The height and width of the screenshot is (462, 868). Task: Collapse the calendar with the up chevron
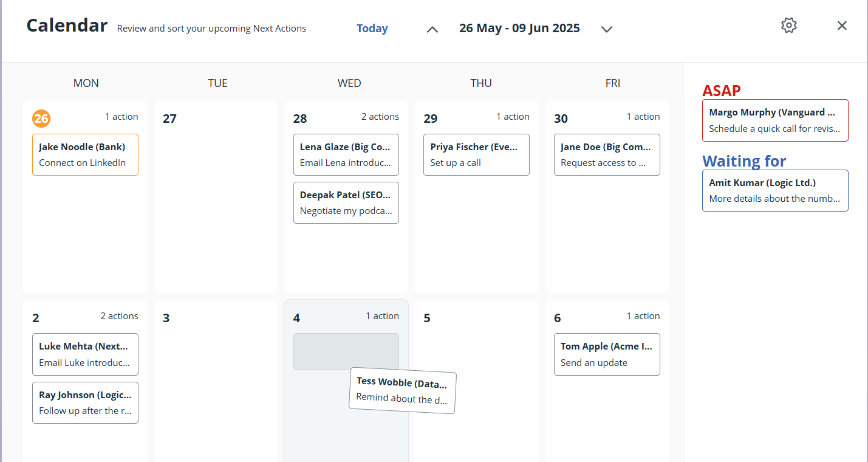click(431, 29)
